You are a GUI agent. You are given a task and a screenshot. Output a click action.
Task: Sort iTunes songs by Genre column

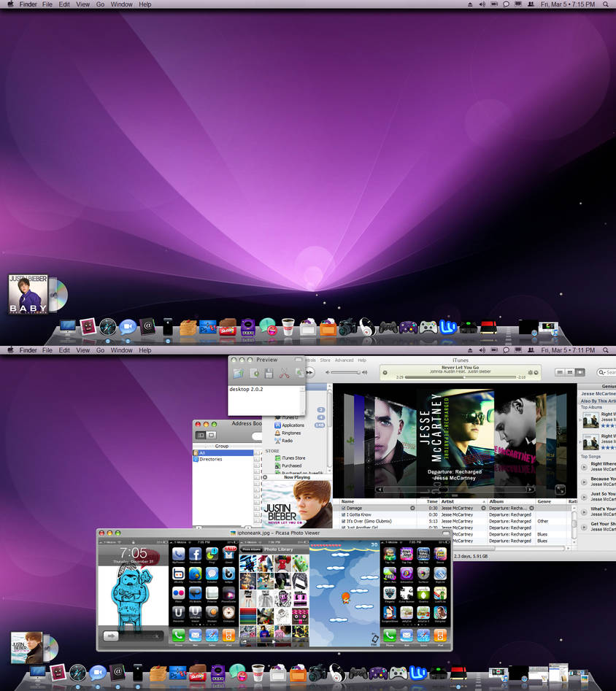pyautogui.click(x=550, y=501)
